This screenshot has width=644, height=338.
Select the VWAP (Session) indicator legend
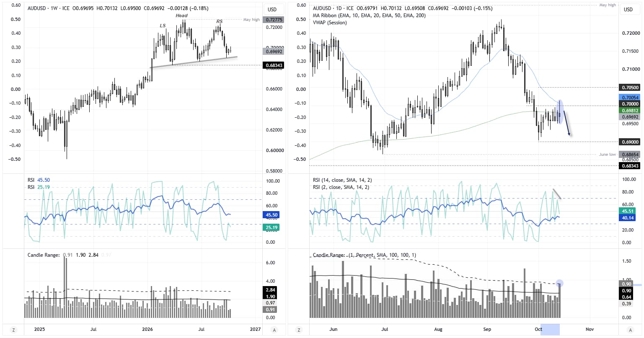click(330, 23)
